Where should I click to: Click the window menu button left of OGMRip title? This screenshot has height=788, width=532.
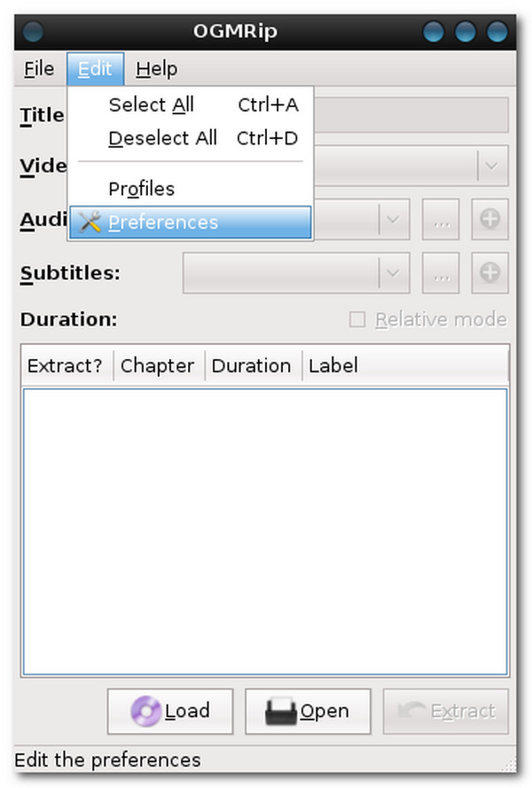33,31
